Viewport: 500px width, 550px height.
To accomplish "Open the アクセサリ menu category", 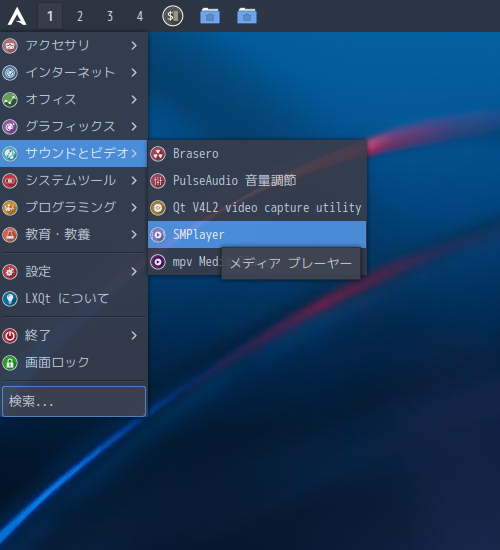I will [73, 46].
